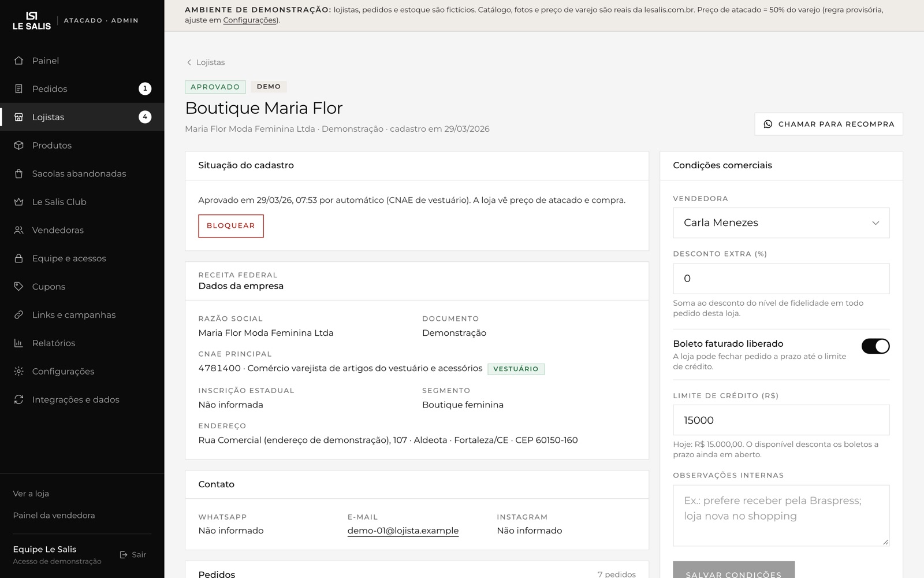Click the Boutique Maria Flor heading
Screen dimensions: 924x578
pyautogui.click(x=264, y=108)
